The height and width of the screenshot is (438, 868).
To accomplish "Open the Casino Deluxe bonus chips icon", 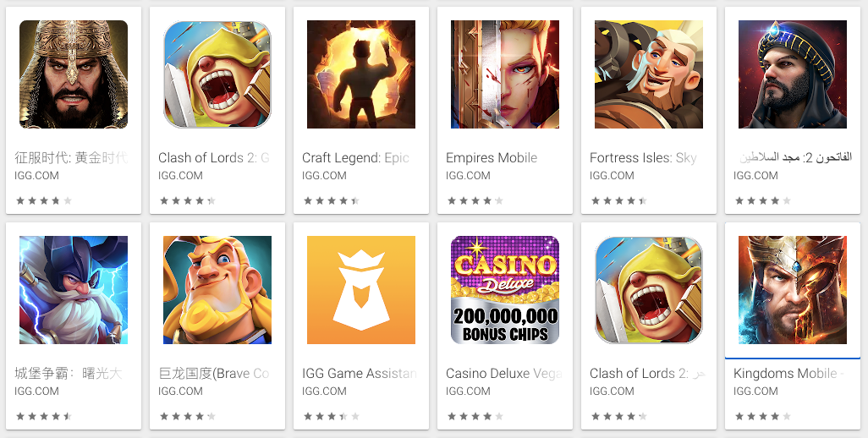I will [x=505, y=290].
